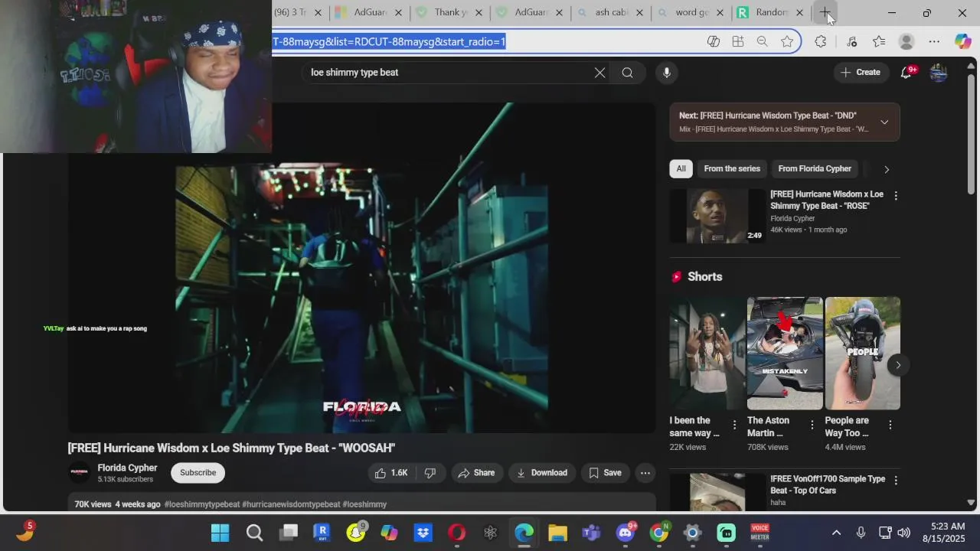This screenshot has width=980, height=551.
Task: Click the browser address bar URL
Action: pyautogui.click(x=389, y=41)
